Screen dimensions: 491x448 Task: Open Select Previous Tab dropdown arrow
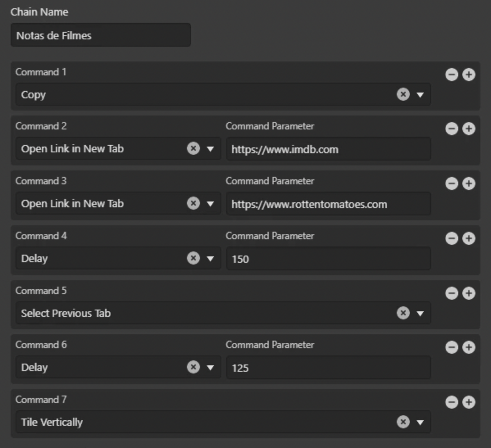click(420, 313)
